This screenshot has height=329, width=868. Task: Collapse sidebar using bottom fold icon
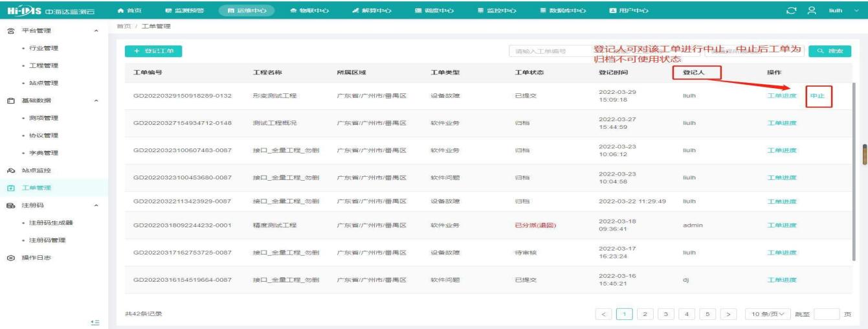click(x=95, y=321)
